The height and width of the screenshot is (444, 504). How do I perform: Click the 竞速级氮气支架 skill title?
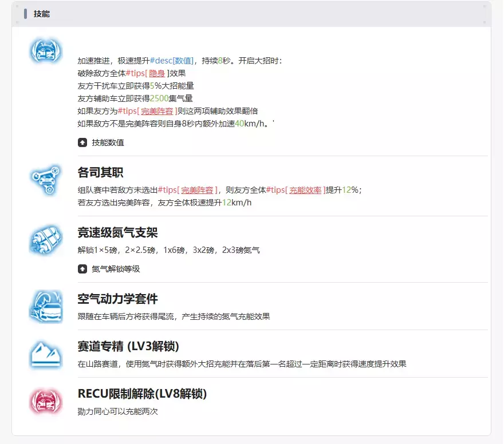point(117,232)
